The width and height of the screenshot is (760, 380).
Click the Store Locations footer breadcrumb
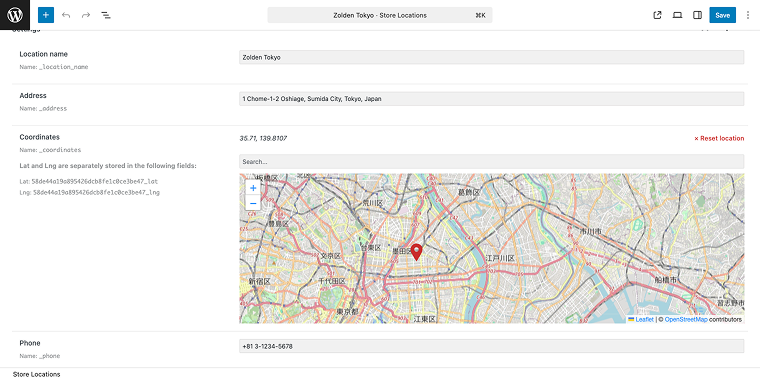point(36,374)
